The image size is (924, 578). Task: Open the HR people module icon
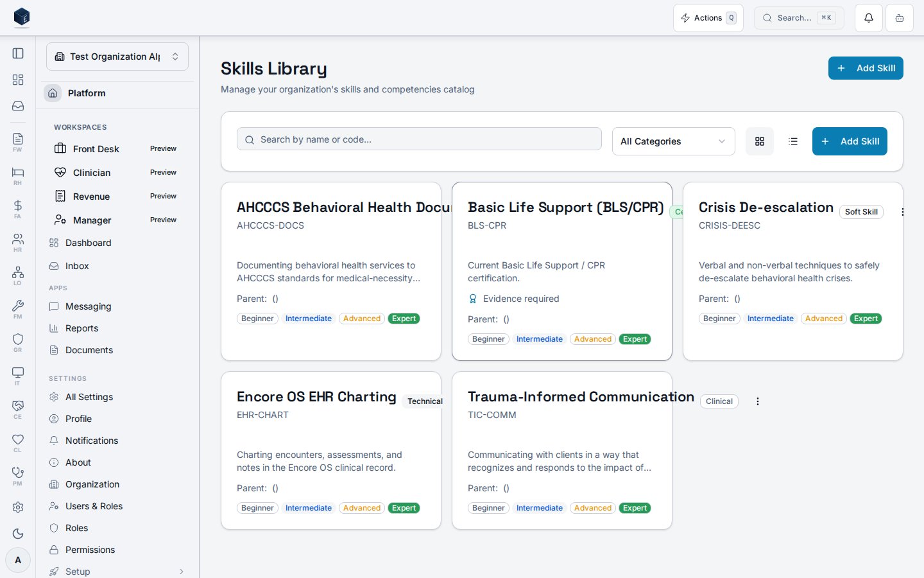click(x=18, y=242)
